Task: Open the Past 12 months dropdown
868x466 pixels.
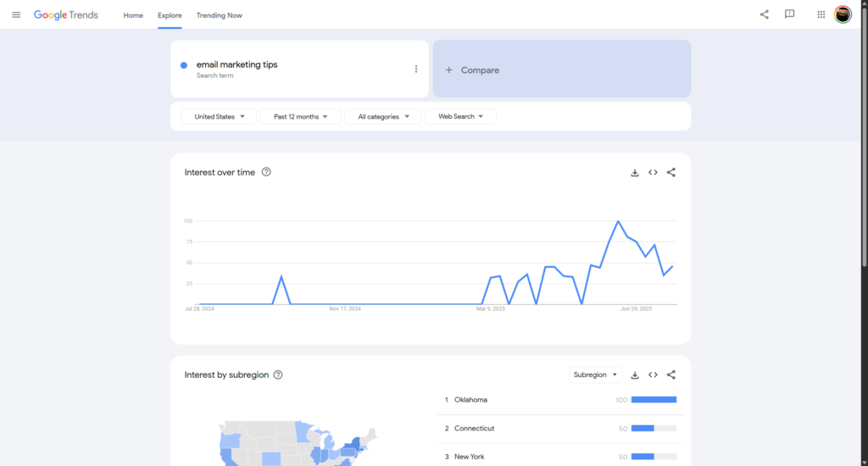Action: point(301,117)
